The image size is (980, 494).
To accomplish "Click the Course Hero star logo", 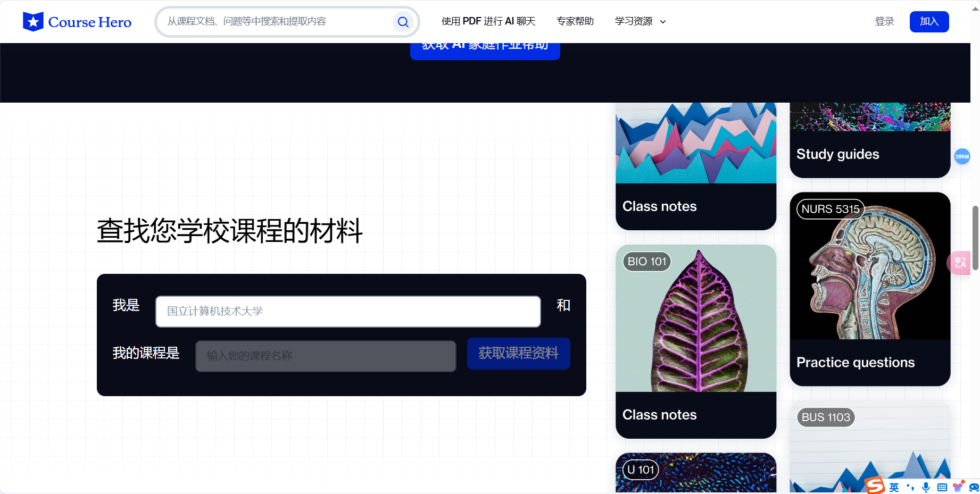I will click(33, 21).
